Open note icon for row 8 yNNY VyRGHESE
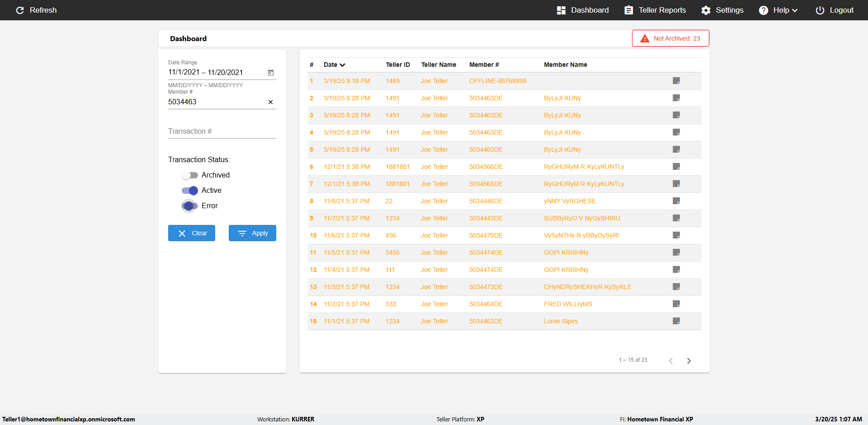 676,201
